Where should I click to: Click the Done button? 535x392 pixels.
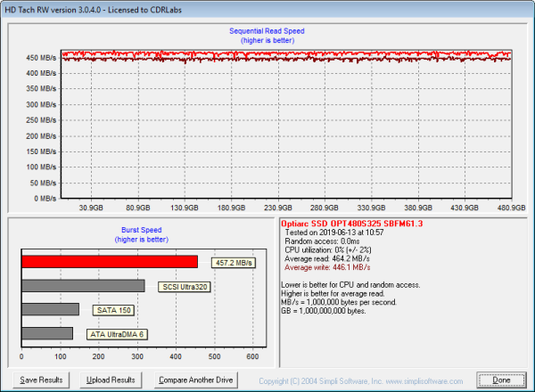point(501,380)
